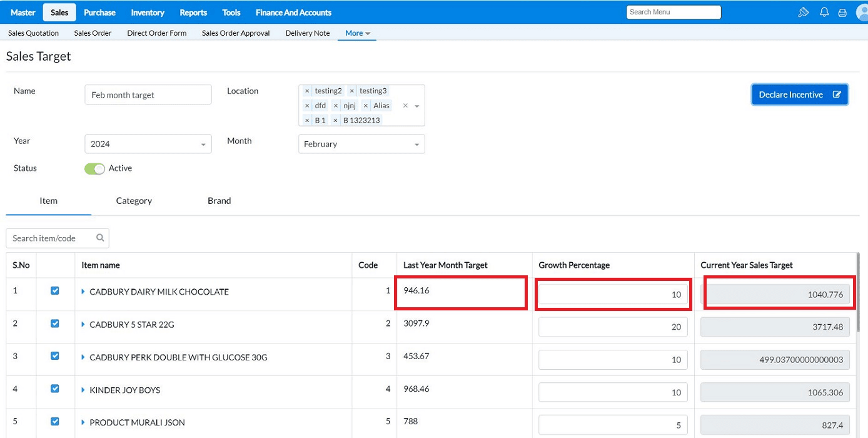
Task: Clear all selected locations
Action: coord(405,106)
